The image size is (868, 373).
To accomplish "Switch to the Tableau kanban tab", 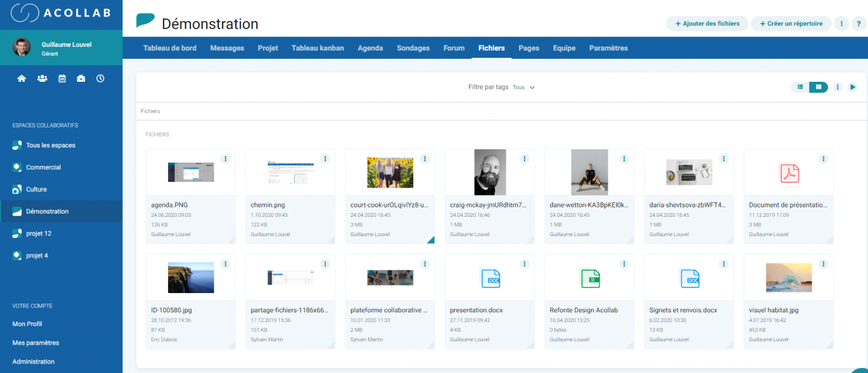I will coord(318,48).
